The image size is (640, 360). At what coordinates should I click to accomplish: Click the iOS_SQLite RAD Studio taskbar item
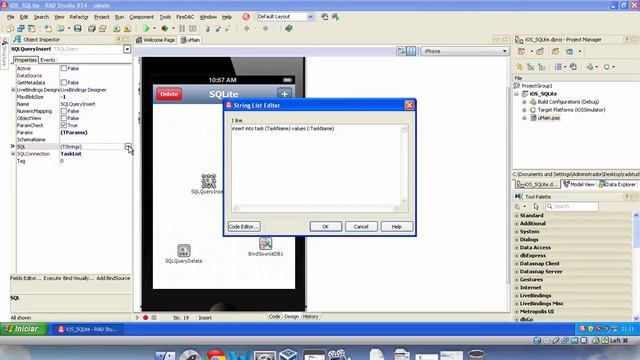click(87, 329)
